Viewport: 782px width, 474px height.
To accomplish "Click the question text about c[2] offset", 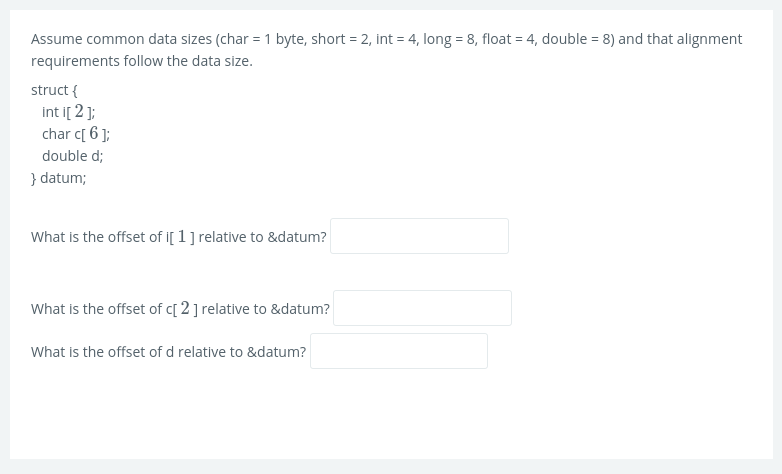I will point(180,309).
